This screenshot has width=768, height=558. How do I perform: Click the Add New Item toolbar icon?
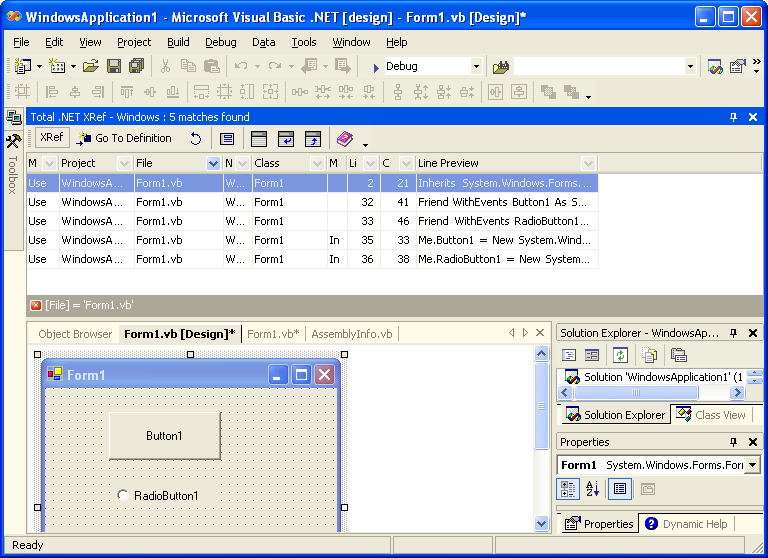[57, 66]
